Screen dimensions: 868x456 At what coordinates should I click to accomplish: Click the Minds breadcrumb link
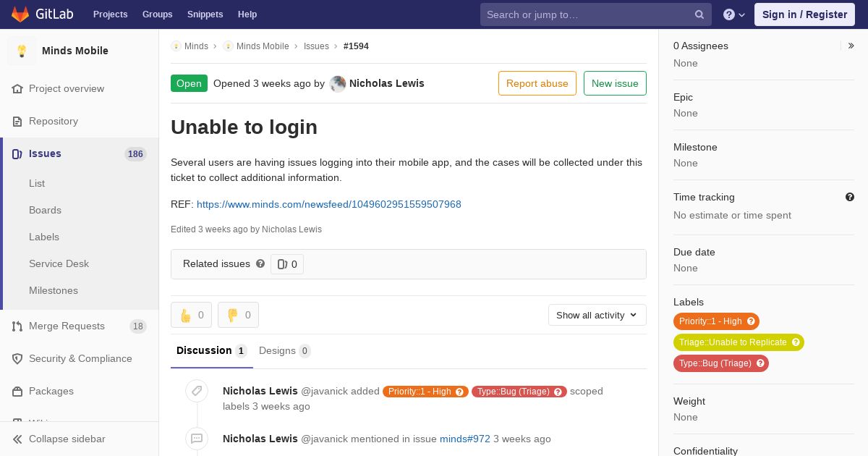196,46
